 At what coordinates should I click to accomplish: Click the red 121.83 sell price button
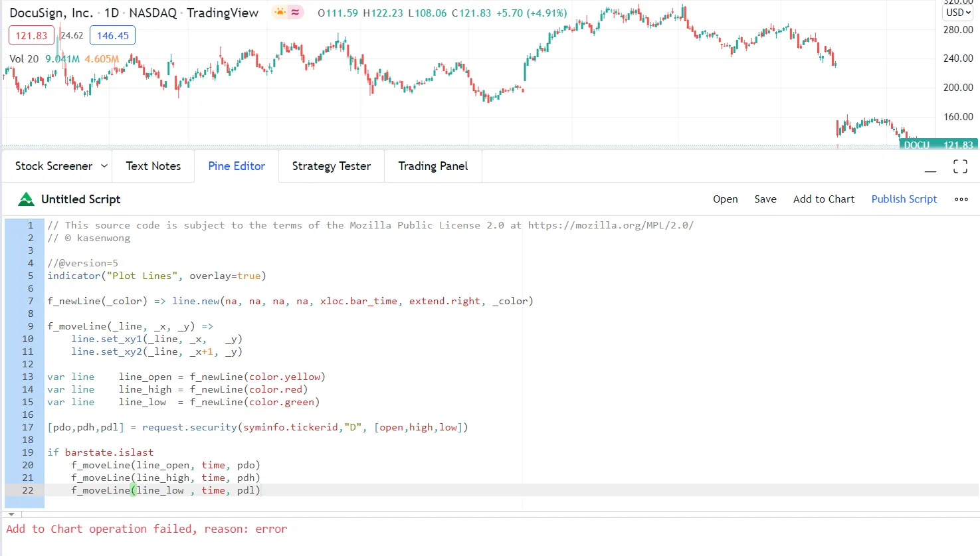coord(31,36)
